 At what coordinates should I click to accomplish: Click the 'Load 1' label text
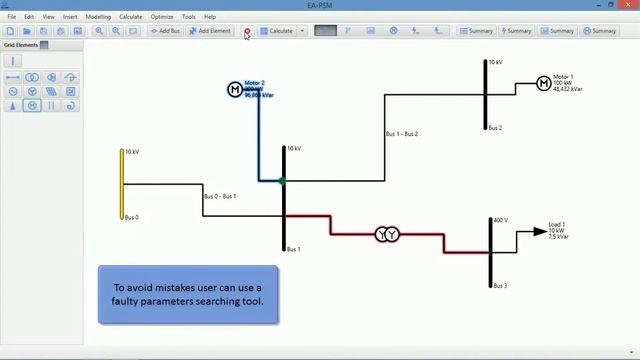(557, 224)
